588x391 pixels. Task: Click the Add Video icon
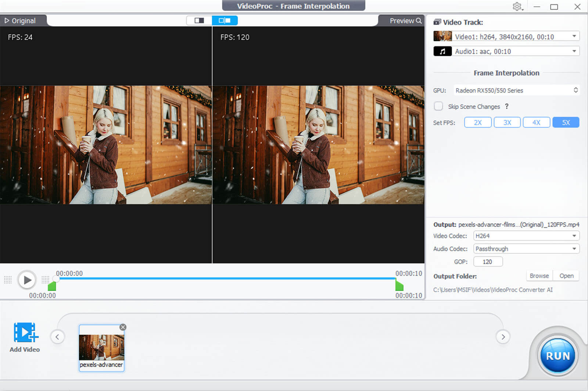(24, 333)
